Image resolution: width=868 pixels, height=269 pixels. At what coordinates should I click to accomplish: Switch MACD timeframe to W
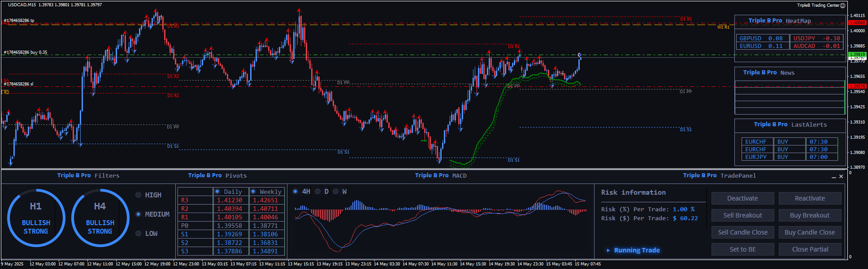335,192
